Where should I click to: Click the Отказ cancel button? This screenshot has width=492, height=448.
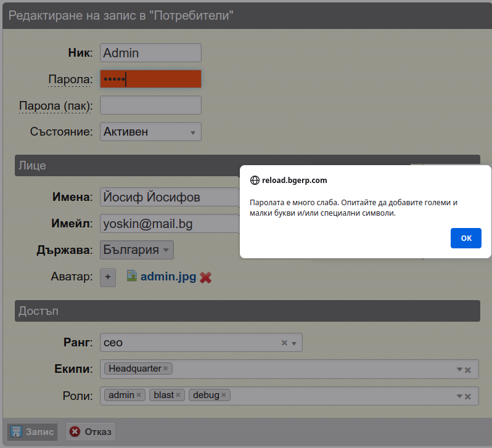point(91,431)
